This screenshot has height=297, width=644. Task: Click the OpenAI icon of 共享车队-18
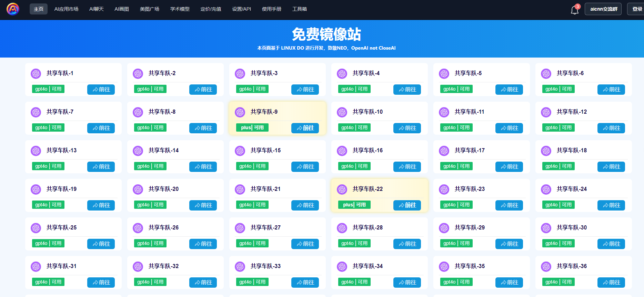(x=546, y=151)
